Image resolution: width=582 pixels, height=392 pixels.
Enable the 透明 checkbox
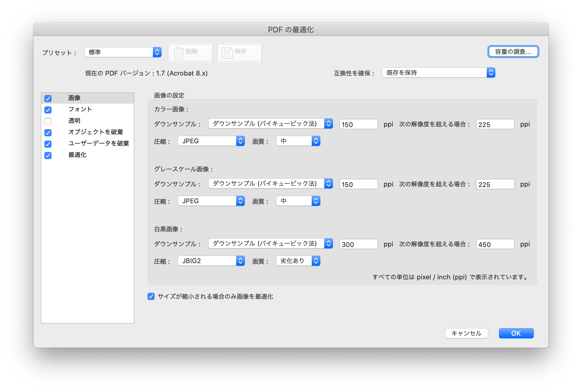(48, 121)
